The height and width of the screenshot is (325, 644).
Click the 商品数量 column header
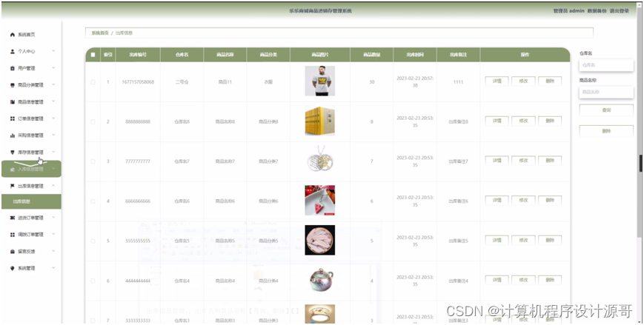pyautogui.click(x=372, y=55)
